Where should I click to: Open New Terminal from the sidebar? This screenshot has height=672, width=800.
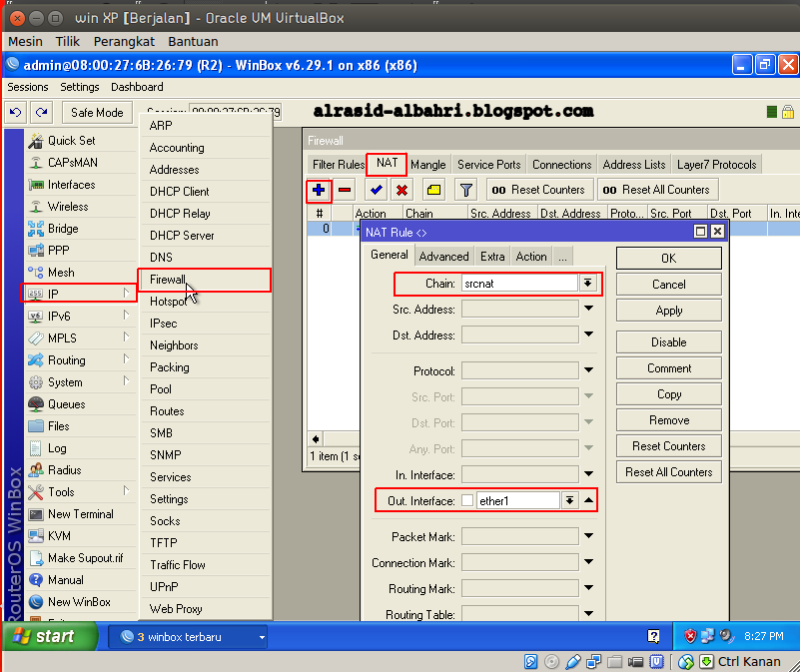(x=81, y=514)
